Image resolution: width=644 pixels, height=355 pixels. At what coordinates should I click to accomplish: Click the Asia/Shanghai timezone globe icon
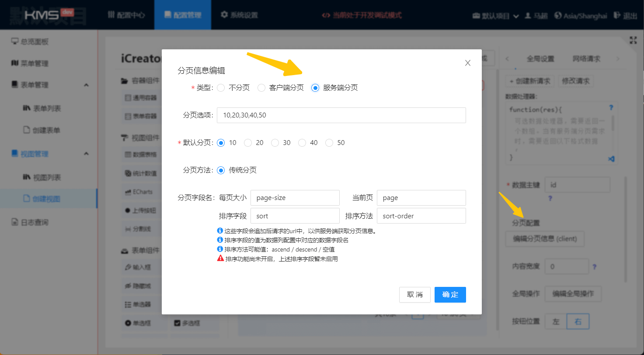click(x=558, y=15)
